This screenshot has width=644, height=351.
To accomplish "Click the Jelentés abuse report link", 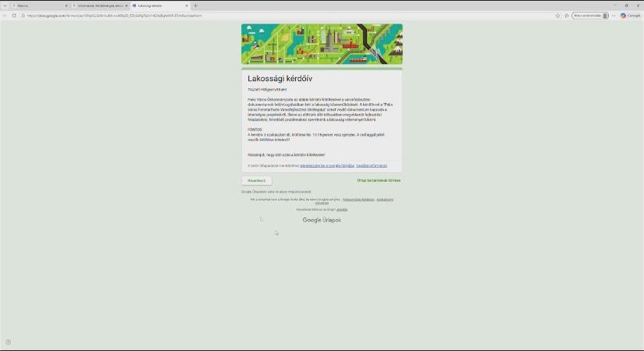I will [342, 210].
